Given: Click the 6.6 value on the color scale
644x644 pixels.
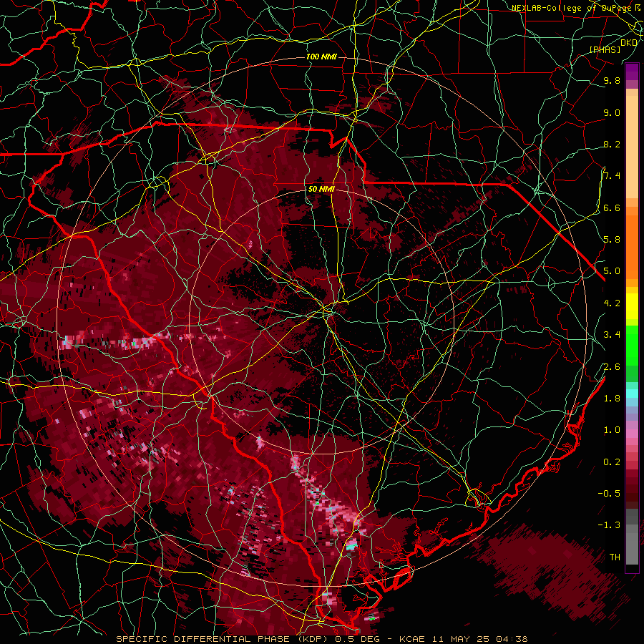Looking at the screenshot, I should tap(612, 208).
